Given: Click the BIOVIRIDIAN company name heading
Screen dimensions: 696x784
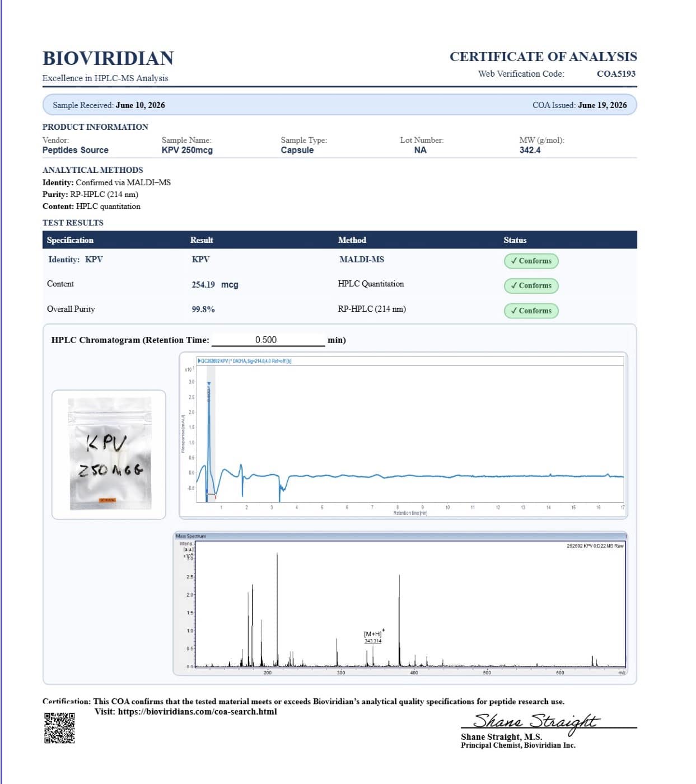Looking at the screenshot, I should pos(108,58).
